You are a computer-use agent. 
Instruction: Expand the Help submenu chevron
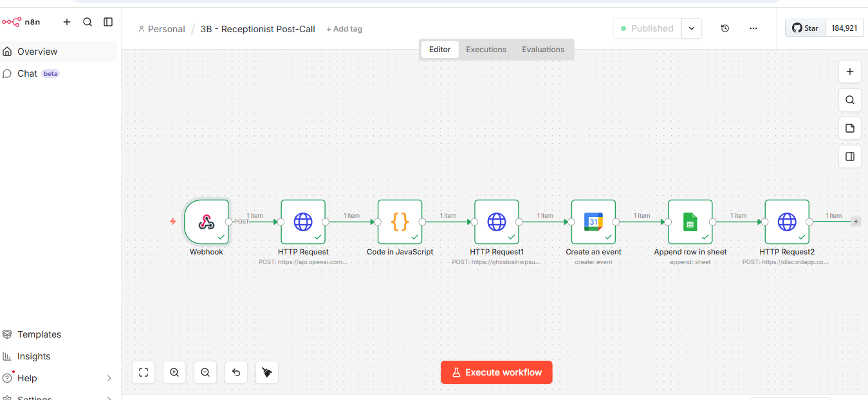tap(109, 378)
